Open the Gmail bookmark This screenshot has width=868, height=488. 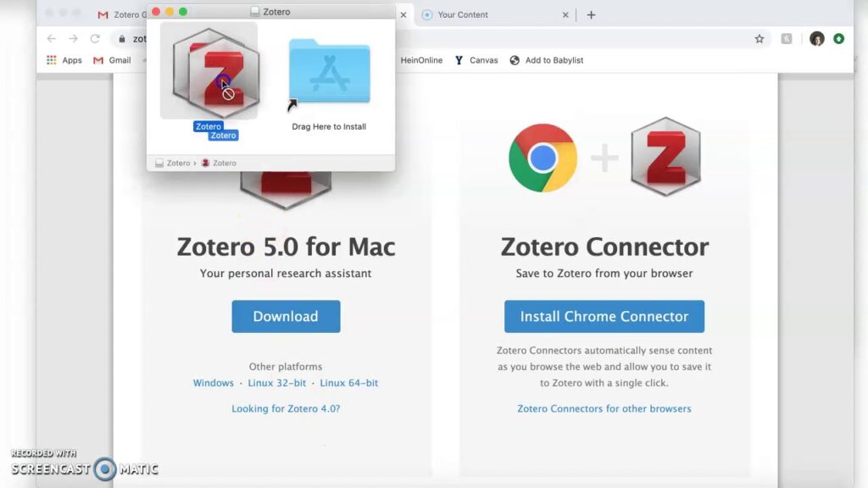coord(113,60)
